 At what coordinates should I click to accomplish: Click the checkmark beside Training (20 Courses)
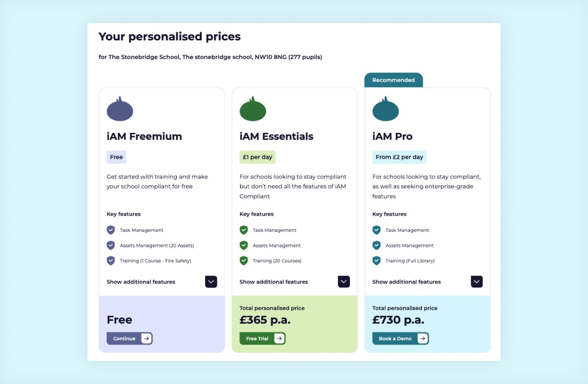243,260
